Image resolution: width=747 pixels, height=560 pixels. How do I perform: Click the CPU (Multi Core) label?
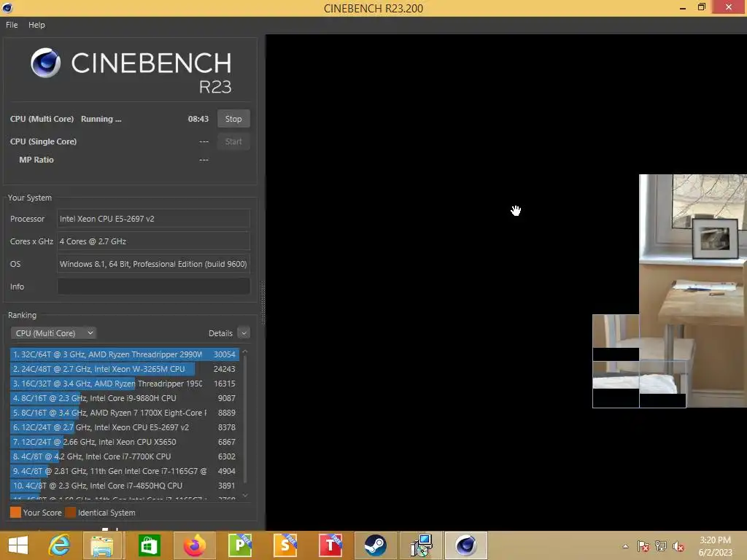(42, 119)
